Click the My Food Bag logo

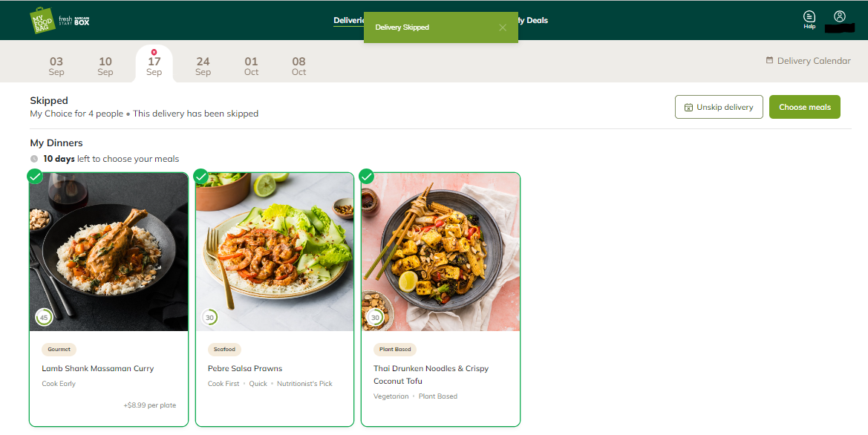coord(42,21)
